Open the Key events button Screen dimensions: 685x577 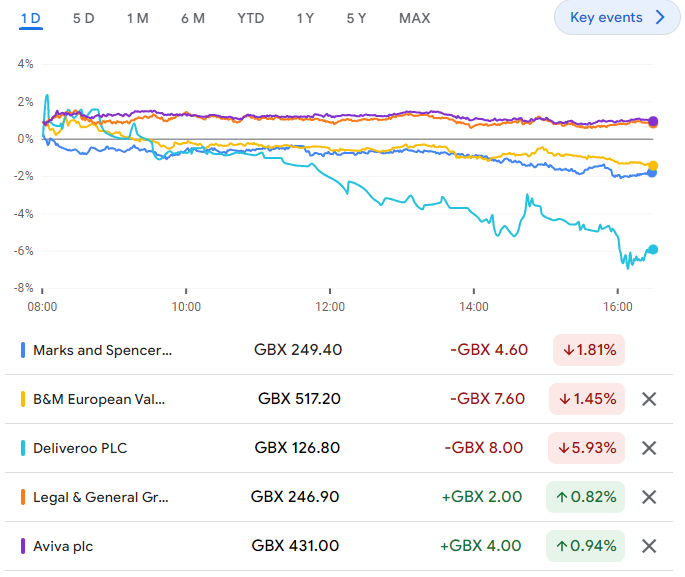tap(617, 17)
